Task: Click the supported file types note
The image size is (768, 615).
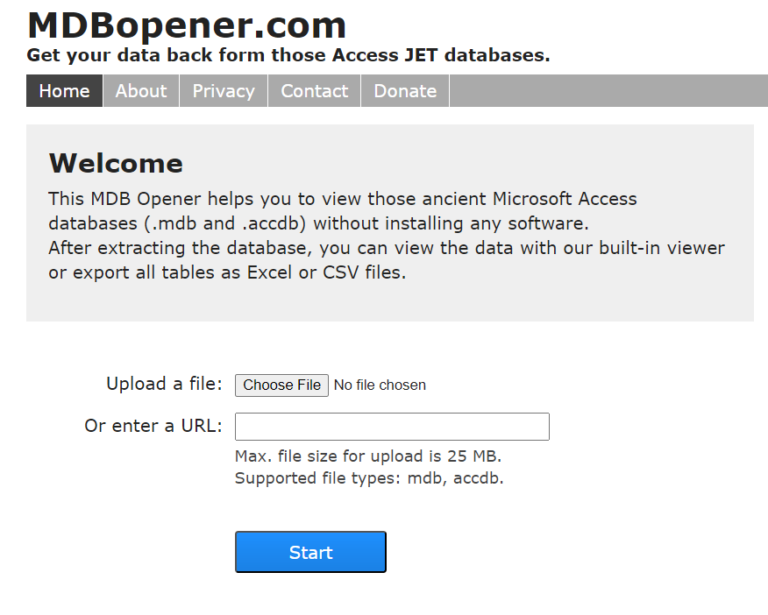Action: 369,478
